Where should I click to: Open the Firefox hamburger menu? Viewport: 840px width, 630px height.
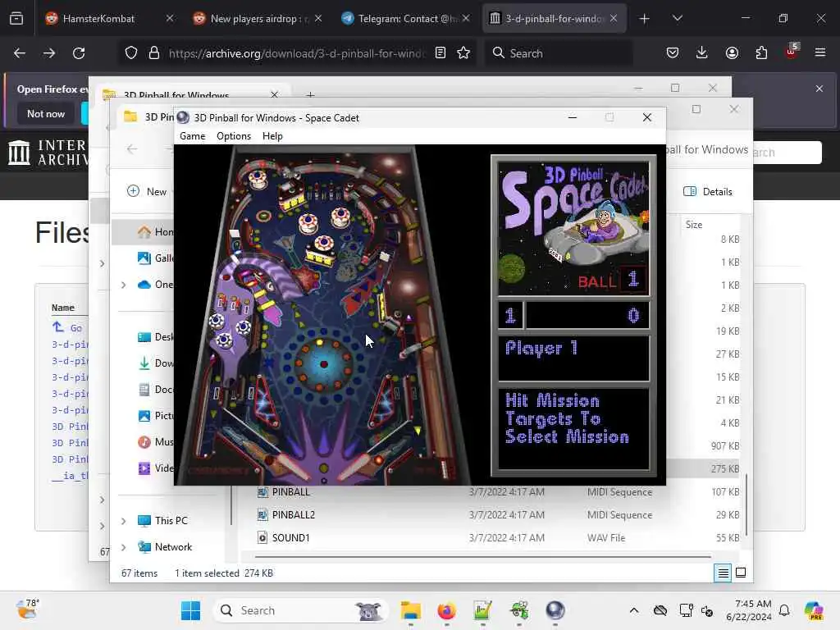[820, 53]
